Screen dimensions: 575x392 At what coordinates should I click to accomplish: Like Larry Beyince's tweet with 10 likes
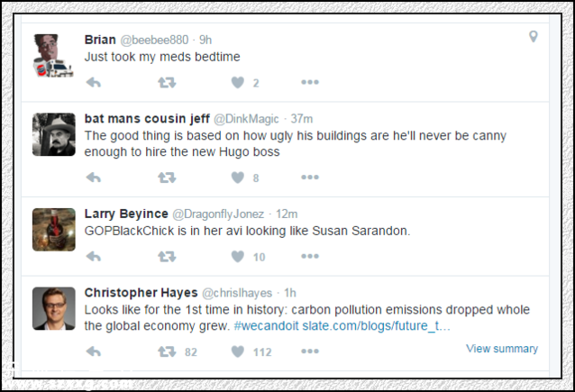click(238, 256)
